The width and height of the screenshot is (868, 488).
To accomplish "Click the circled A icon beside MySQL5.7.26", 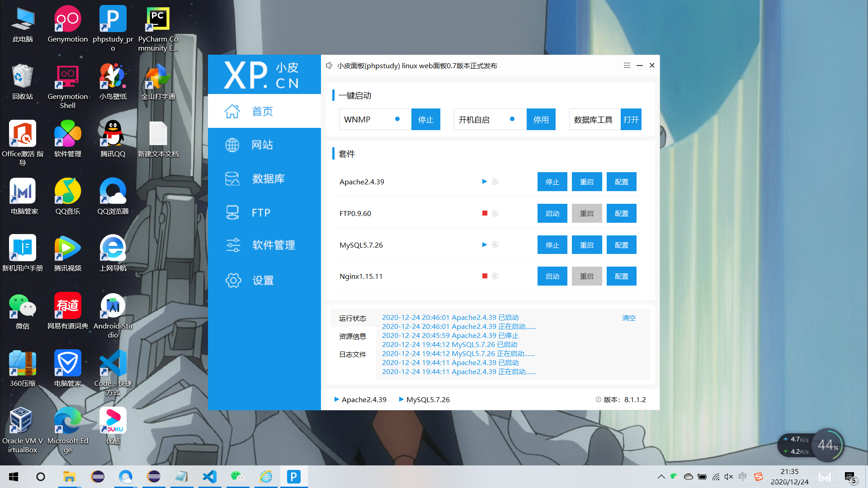I will [495, 245].
